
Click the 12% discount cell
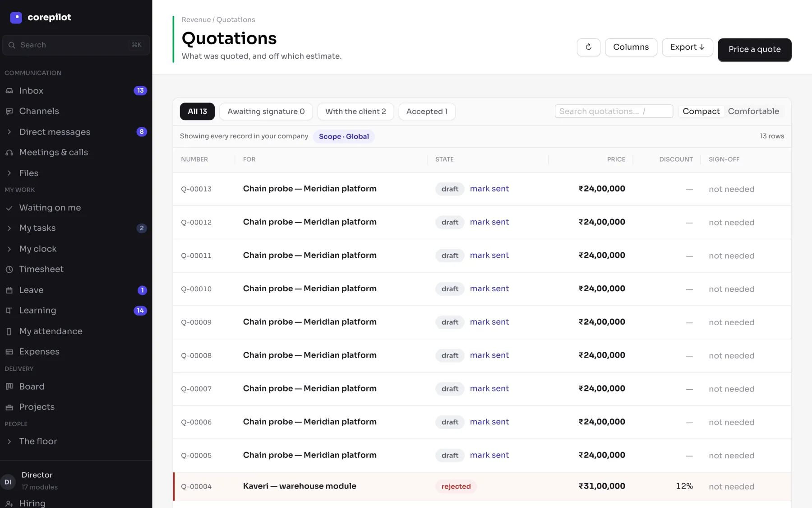tap(684, 486)
